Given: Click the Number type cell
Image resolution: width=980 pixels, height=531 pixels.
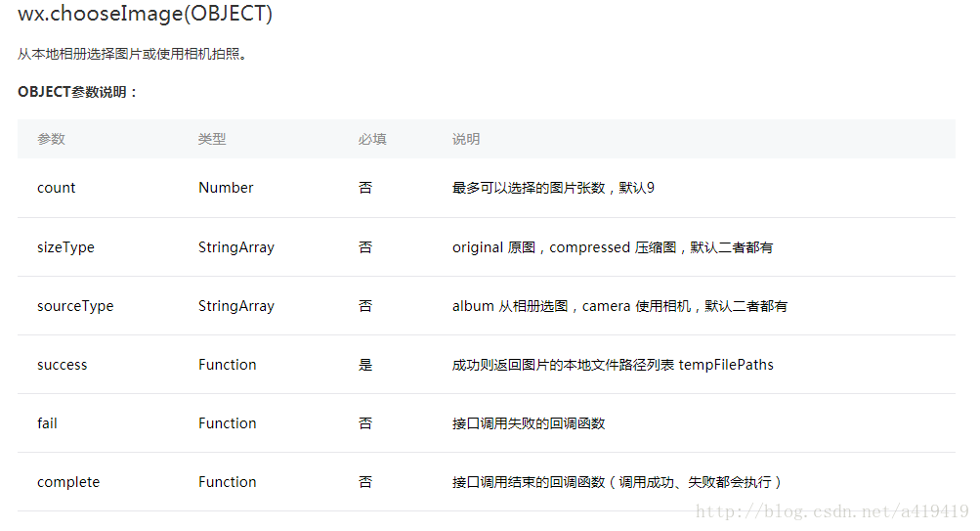Looking at the screenshot, I should (226, 188).
